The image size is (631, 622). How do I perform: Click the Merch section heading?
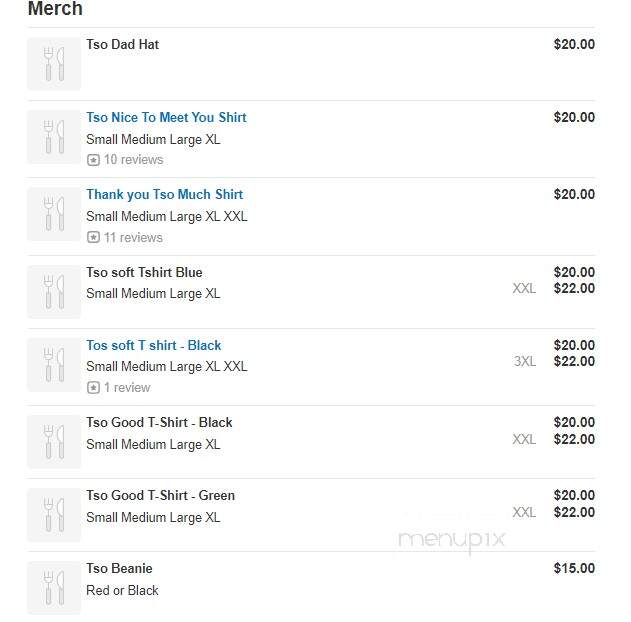pyautogui.click(x=55, y=8)
